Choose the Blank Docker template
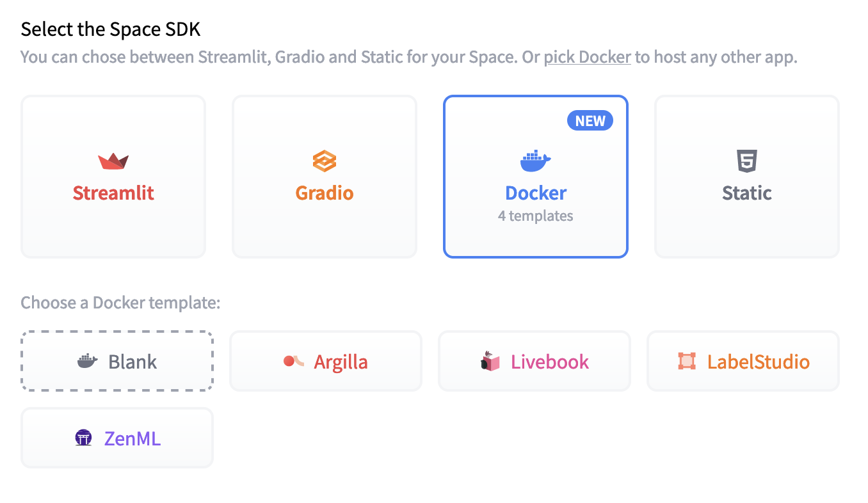Image resolution: width=868 pixels, height=503 pixels. pyautogui.click(x=117, y=361)
